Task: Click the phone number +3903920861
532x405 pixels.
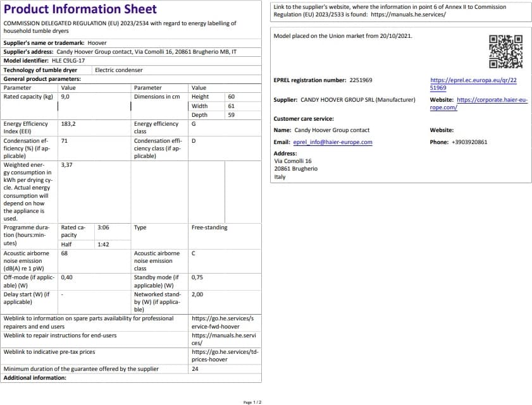Action: tap(469, 142)
